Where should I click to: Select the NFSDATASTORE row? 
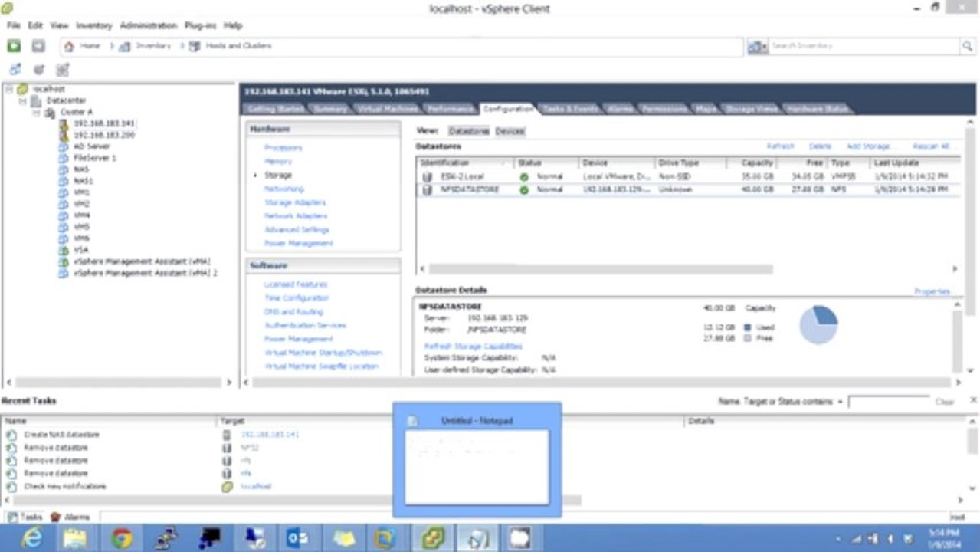(687, 189)
